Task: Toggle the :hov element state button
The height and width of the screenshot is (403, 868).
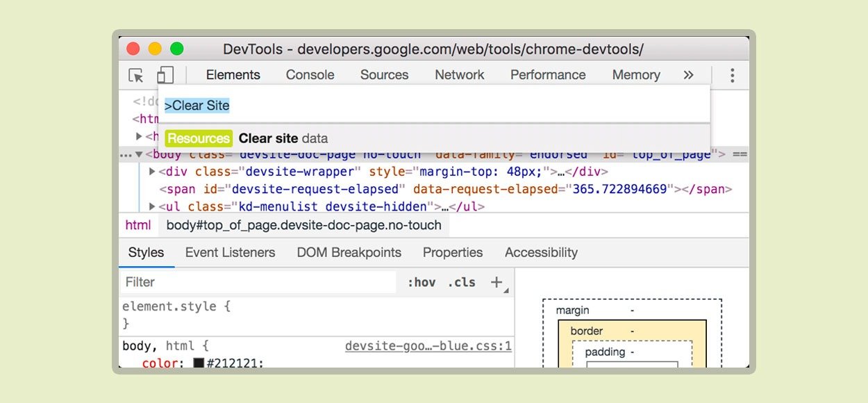Action: tap(422, 282)
